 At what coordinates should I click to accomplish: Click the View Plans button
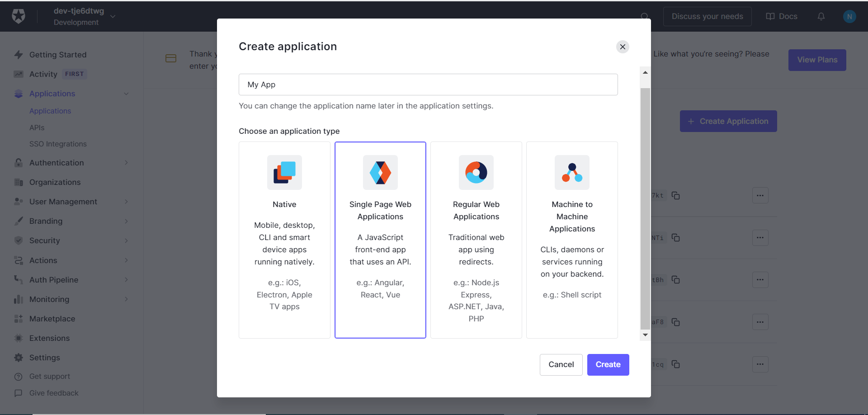click(817, 60)
